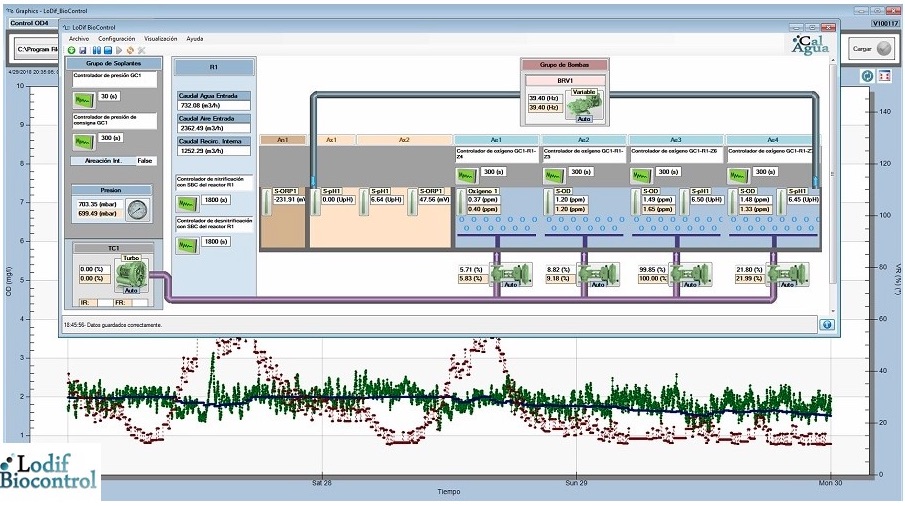Click the Cargar button in Graphics window
Viewport: 905px width, 506px height.
(x=872, y=49)
